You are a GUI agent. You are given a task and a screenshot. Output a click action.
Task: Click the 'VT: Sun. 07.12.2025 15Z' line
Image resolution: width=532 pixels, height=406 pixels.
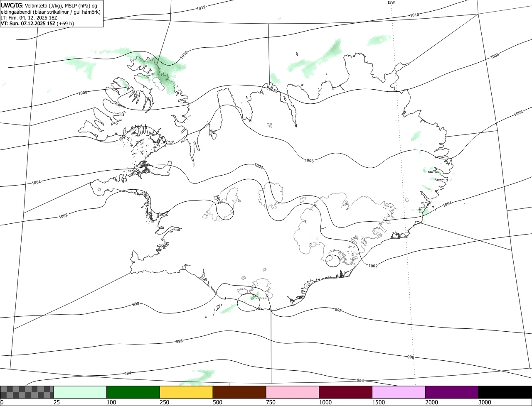(28, 23)
